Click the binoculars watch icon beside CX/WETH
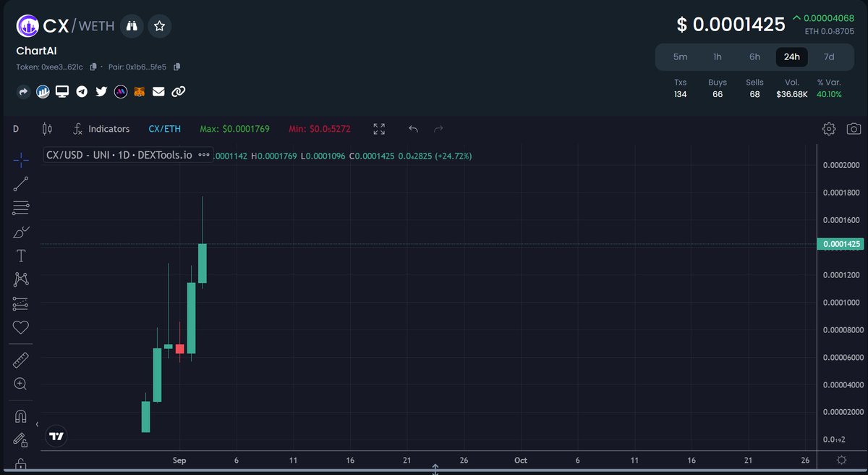This screenshot has height=475, width=868. pyautogui.click(x=131, y=26)
